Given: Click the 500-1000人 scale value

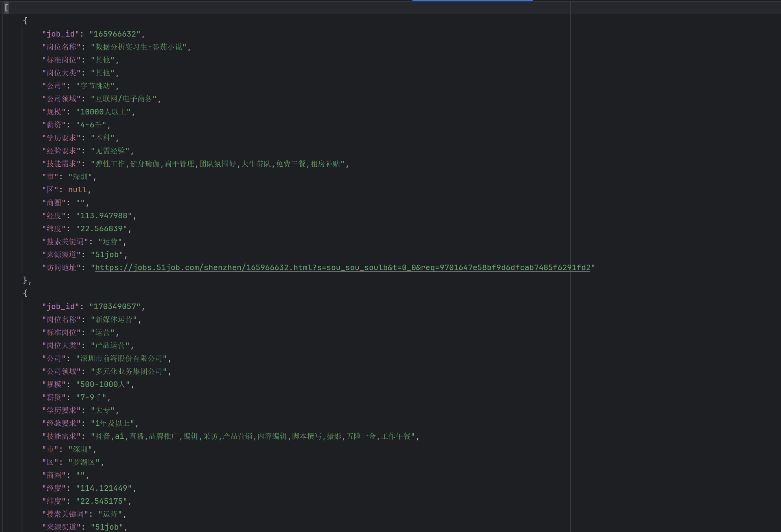Looking at the screenshot, I should (x=103, y=384).
